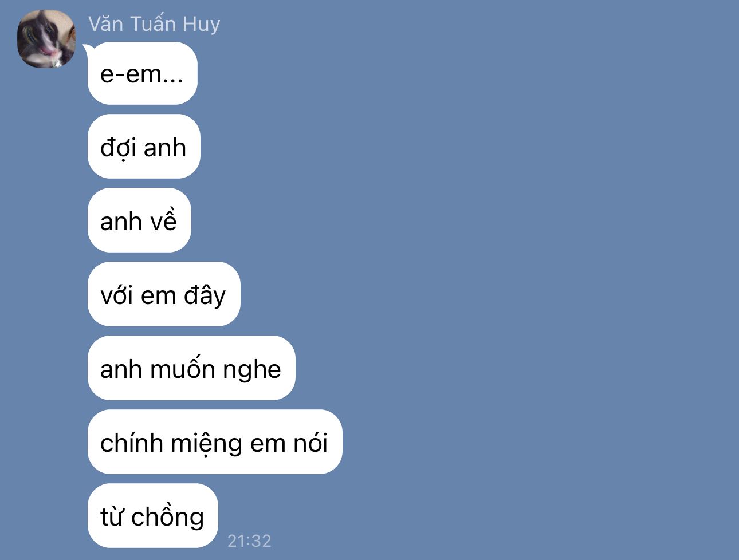Select the "từ chồng" message bubble
Screen dimensions: 739x560
click(x=153, y=516)
